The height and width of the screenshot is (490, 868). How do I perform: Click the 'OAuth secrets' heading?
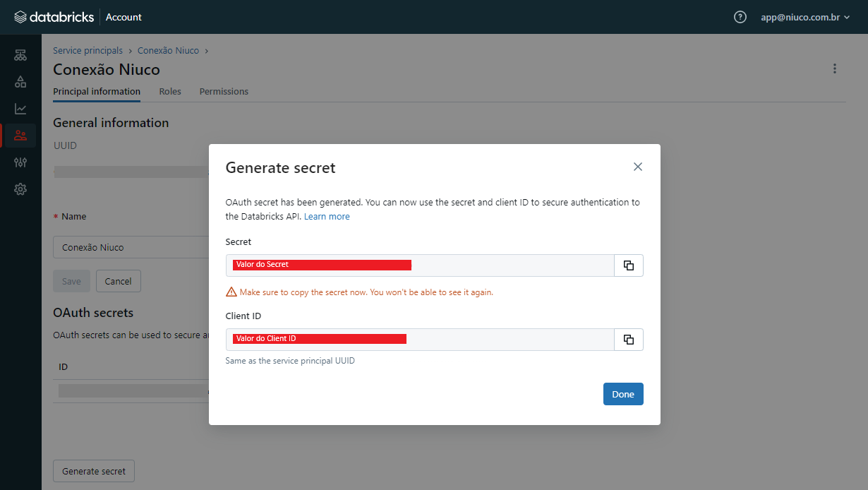pos(93,313)
